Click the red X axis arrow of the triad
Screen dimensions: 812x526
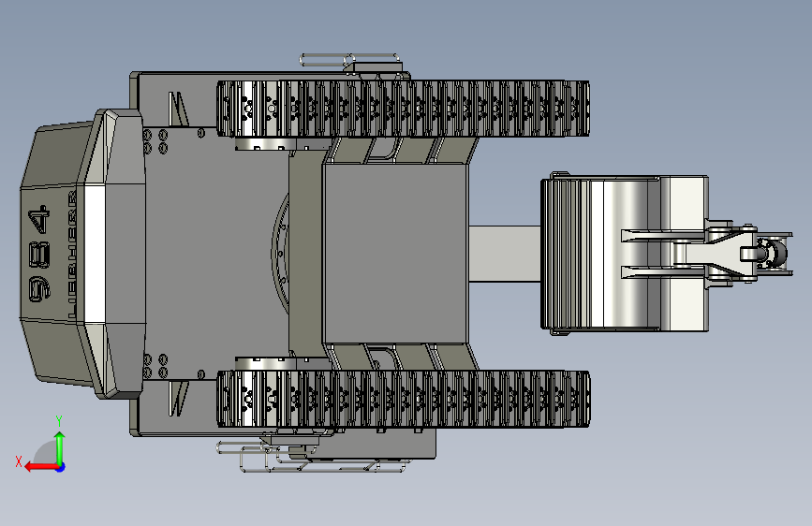(x=41, y=466)
